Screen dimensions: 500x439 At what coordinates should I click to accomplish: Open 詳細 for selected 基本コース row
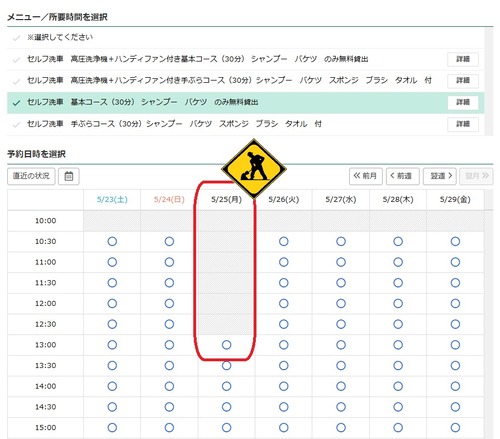click(x=463, y=102)
